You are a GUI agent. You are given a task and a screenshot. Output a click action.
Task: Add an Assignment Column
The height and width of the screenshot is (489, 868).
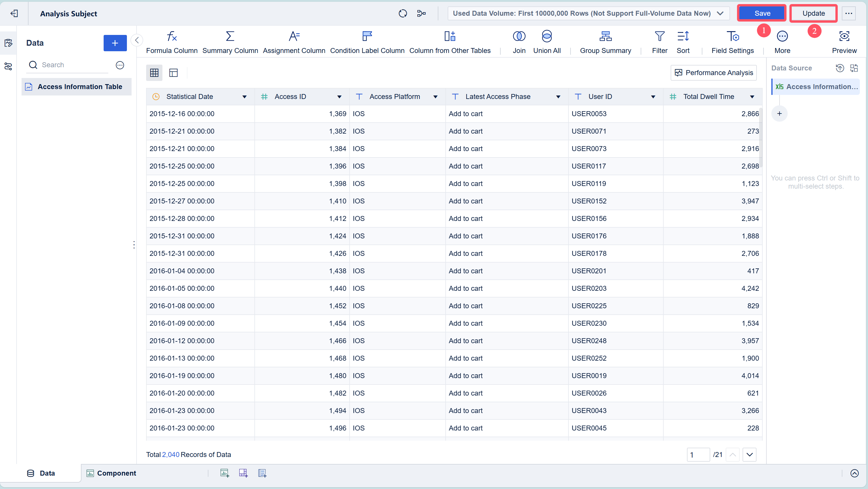click(x=294, y=42)
